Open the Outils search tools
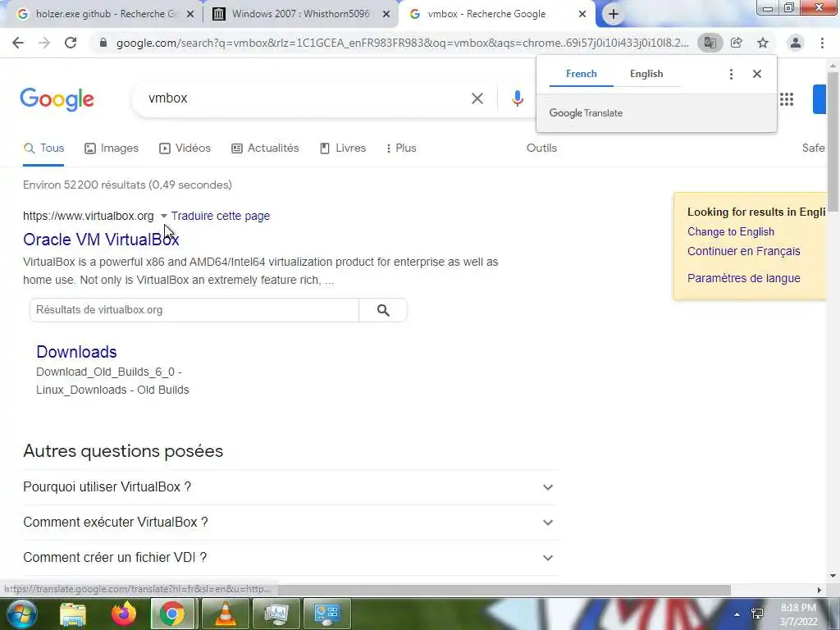The width and height of the screenshot is (840, 630). (x=541, y=148)
